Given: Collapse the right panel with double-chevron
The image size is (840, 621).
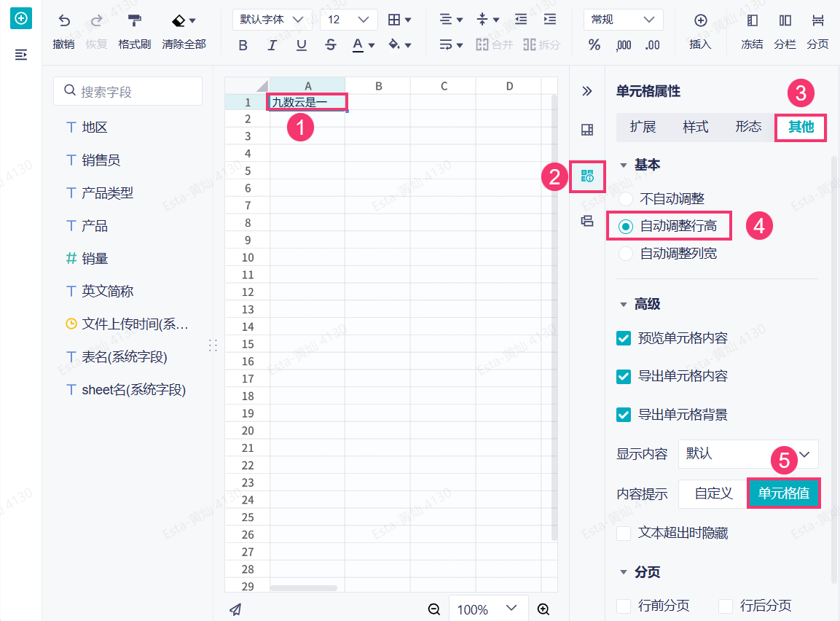Looking at the screenshot, I should pyautogui.click(x=587, y=91).
